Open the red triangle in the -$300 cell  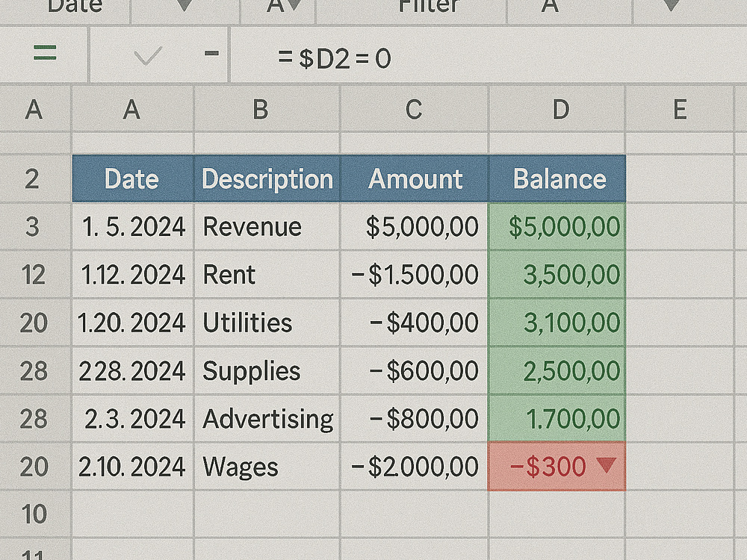607,464
